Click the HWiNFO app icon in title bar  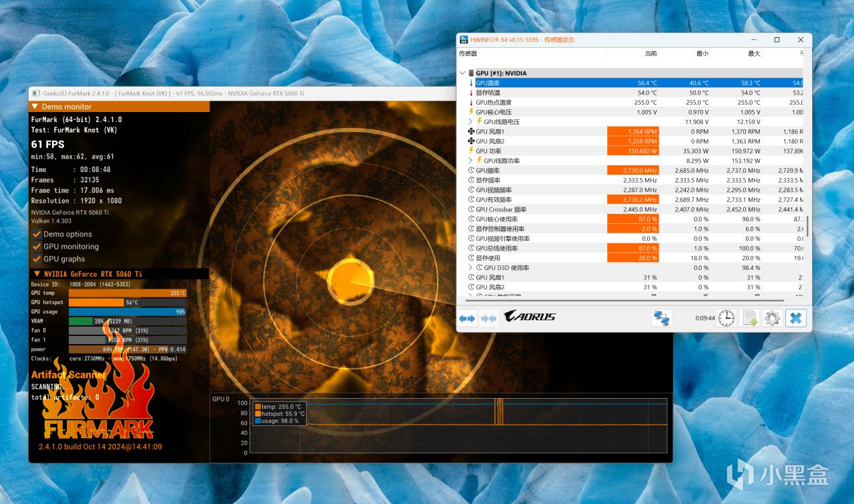coord(464,40)
